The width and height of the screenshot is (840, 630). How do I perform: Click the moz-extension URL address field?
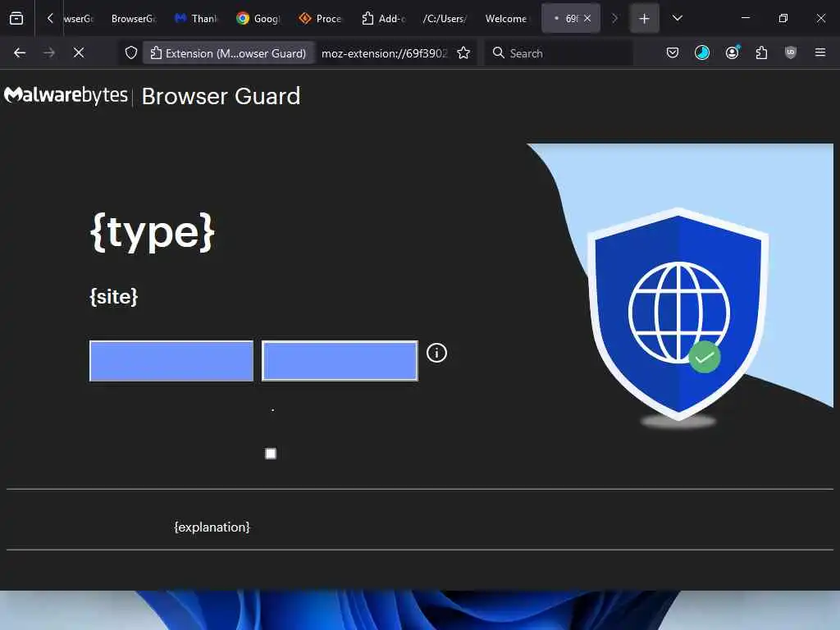tap(384, 53)
